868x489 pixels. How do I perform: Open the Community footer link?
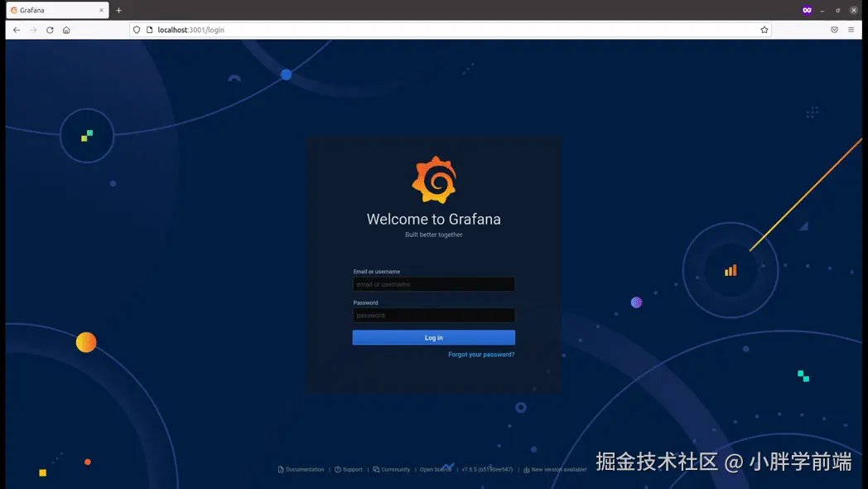click(x=392, y=470)
